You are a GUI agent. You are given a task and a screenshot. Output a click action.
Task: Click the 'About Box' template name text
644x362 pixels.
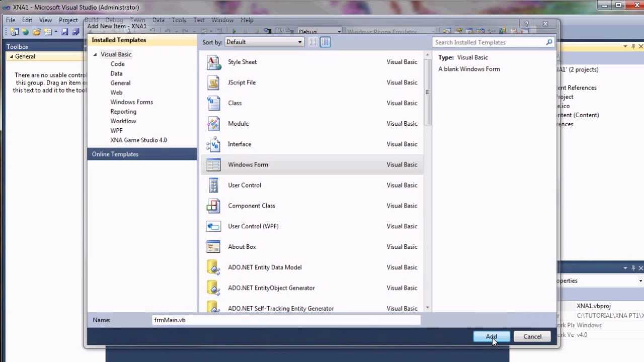point(242,247)
